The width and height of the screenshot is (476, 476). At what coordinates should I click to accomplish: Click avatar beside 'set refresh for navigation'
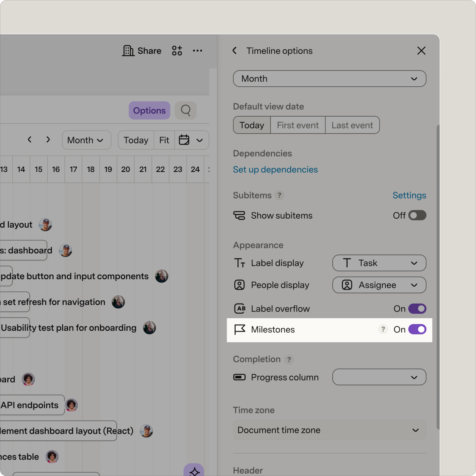[118, 302]
